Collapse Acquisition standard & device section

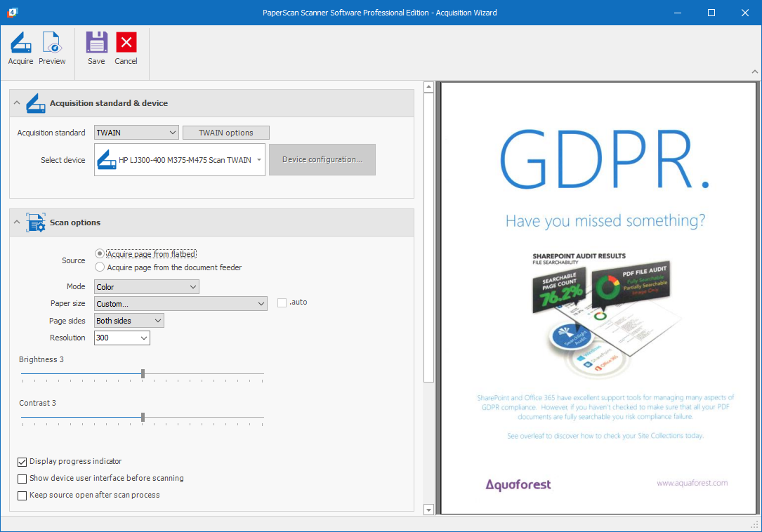coord(17,103)
